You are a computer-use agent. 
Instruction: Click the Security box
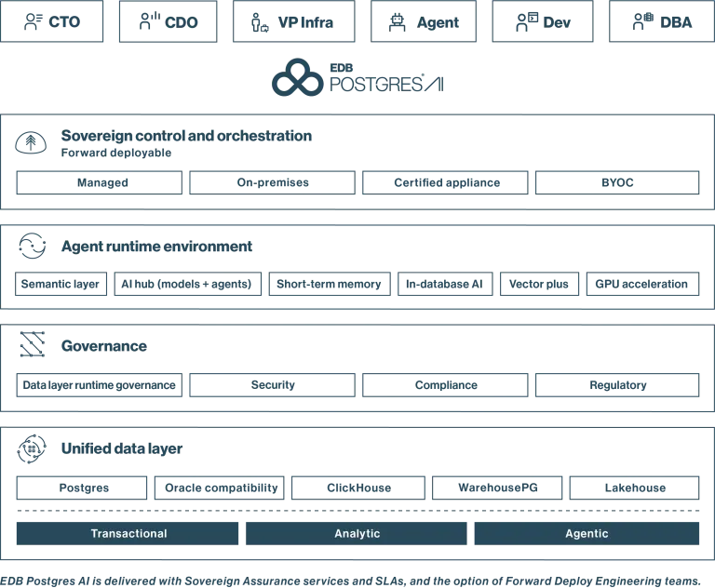[x=272, y=385]
